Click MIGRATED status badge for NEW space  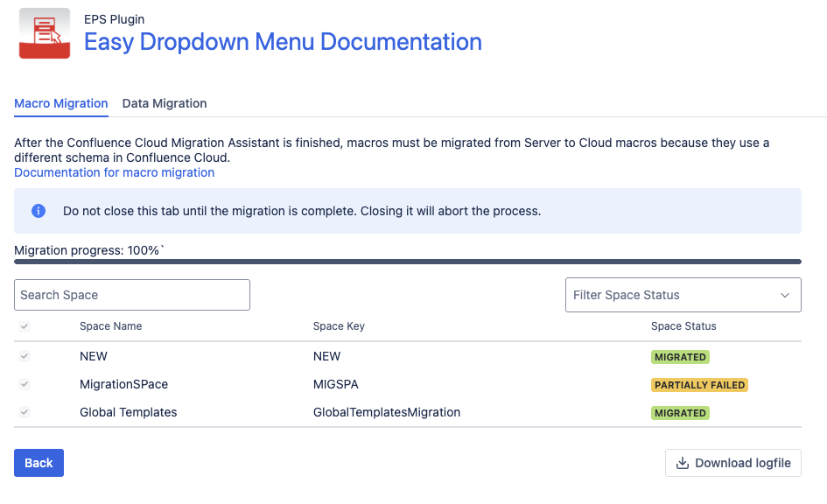tap(680, 357)
